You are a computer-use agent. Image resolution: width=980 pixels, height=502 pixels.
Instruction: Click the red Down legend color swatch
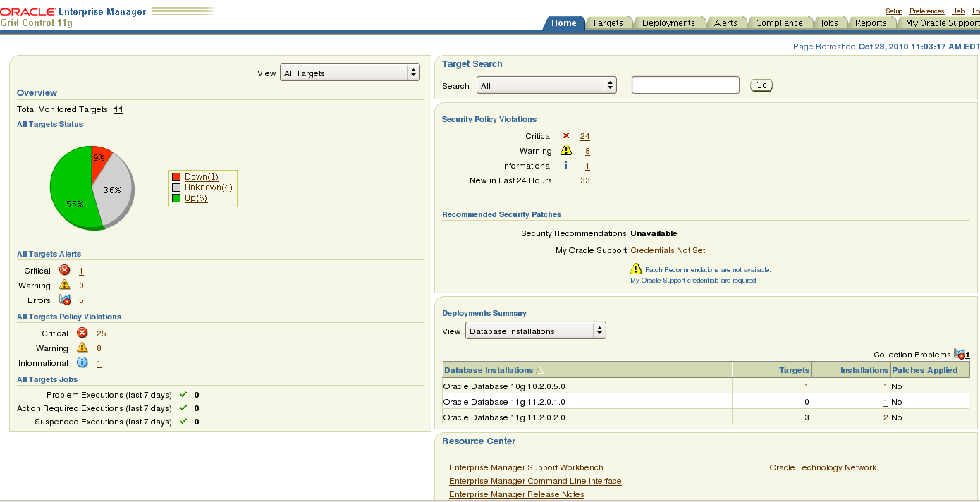(x=176, y=177)
